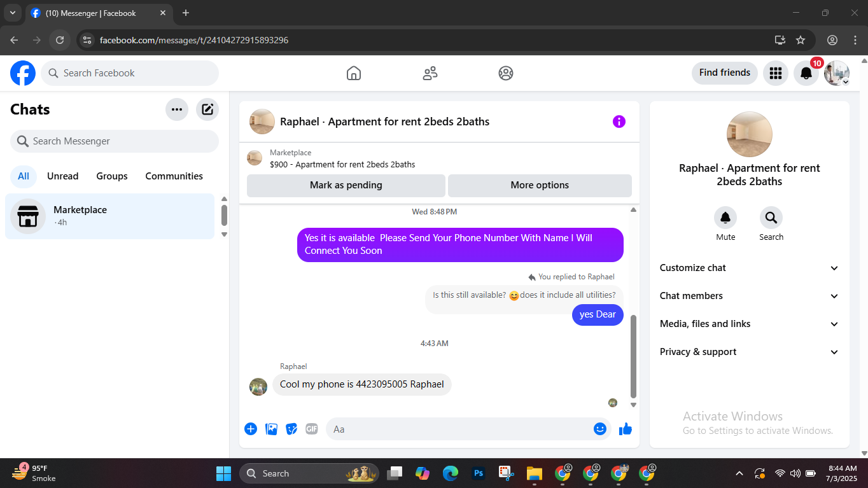Click Raphael's avatar beside his message

click(258, 387)
